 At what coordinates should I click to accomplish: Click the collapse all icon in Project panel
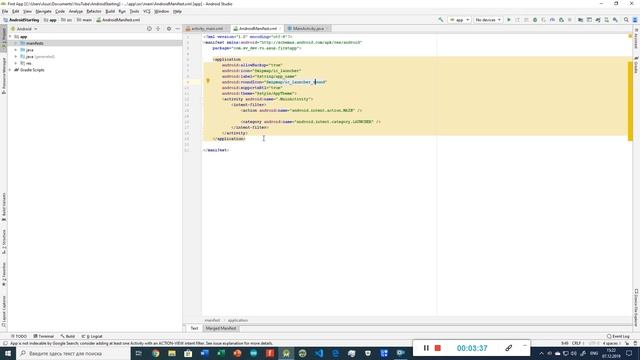pyautogui.click(x=158, y=29)
